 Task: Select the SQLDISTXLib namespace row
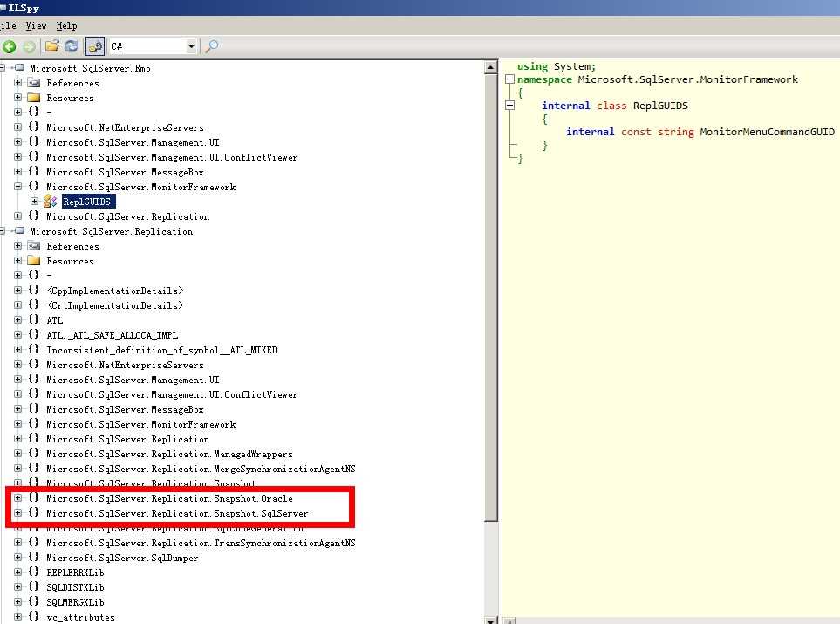(x=75, y=587)
